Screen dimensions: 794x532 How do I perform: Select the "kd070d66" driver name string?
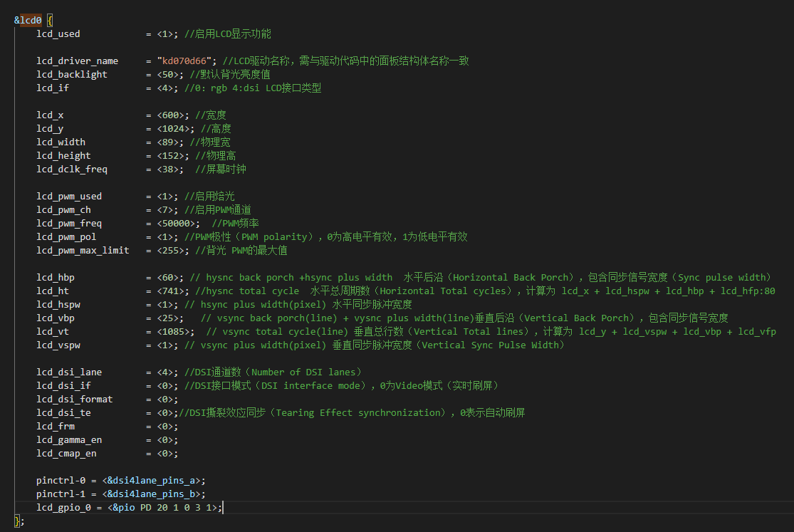(x=184, y=61)
